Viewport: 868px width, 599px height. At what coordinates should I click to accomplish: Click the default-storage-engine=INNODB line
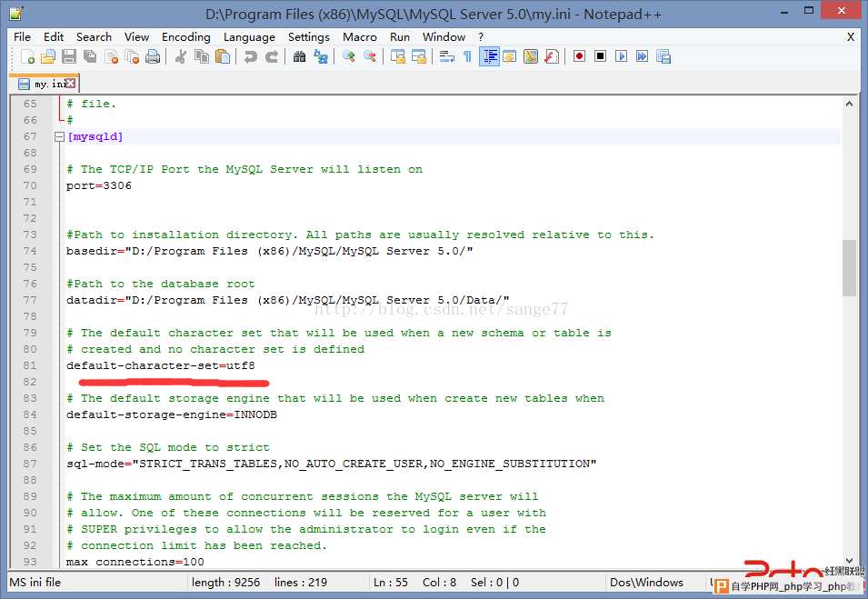pos(172,414)
